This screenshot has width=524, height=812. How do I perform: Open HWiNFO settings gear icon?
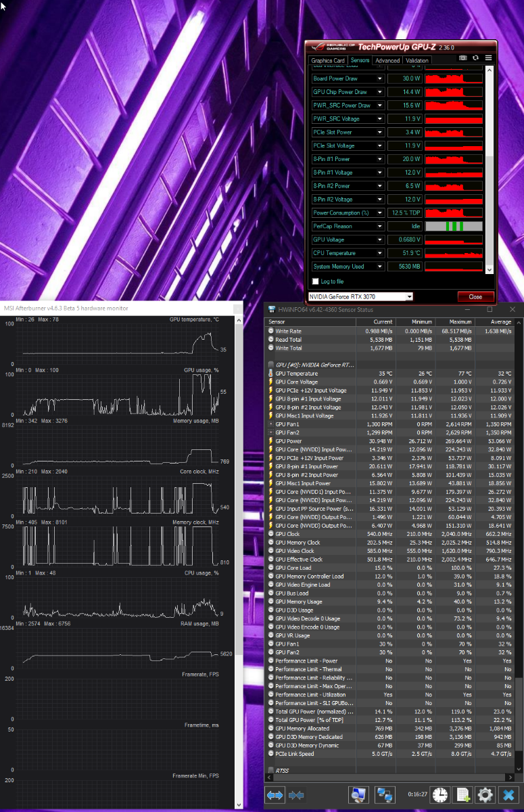tap(485, 795)
